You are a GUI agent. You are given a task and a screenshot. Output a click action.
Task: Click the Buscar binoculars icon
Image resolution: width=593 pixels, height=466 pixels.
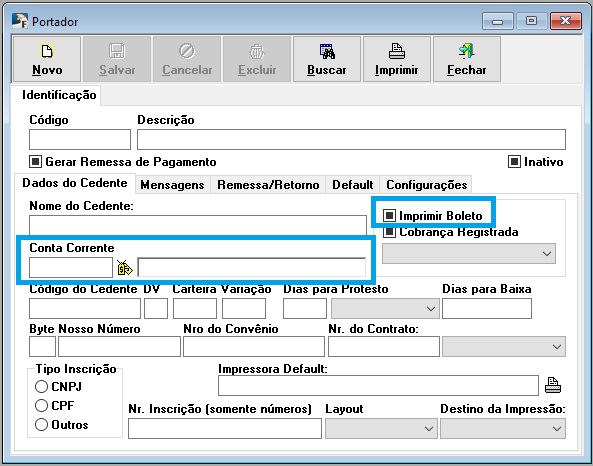click(327, 51)
